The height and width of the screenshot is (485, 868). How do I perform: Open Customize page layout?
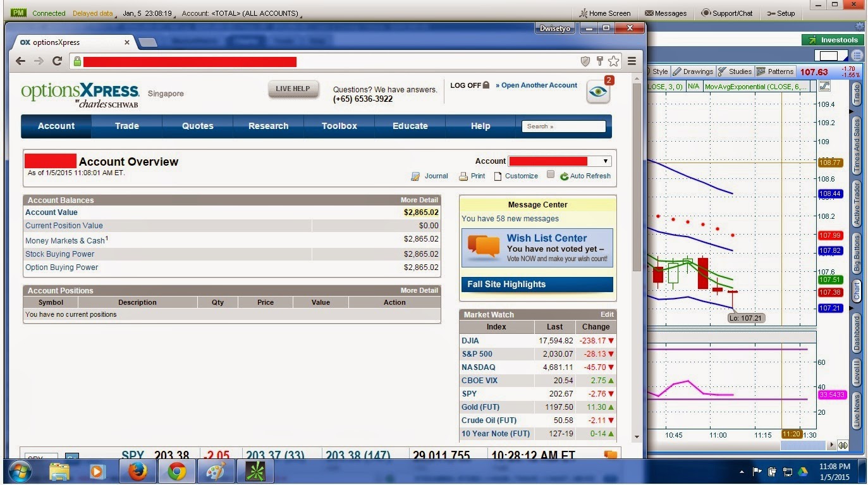tap(516, 176)
